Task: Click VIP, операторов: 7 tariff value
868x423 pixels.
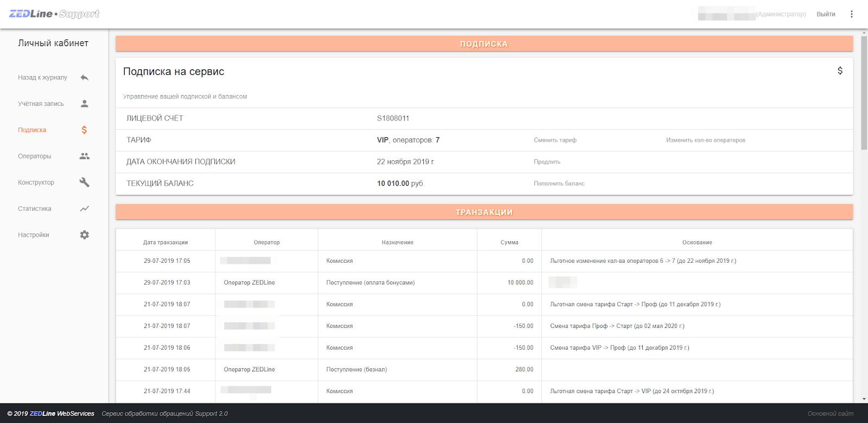Action: (409, 140)
